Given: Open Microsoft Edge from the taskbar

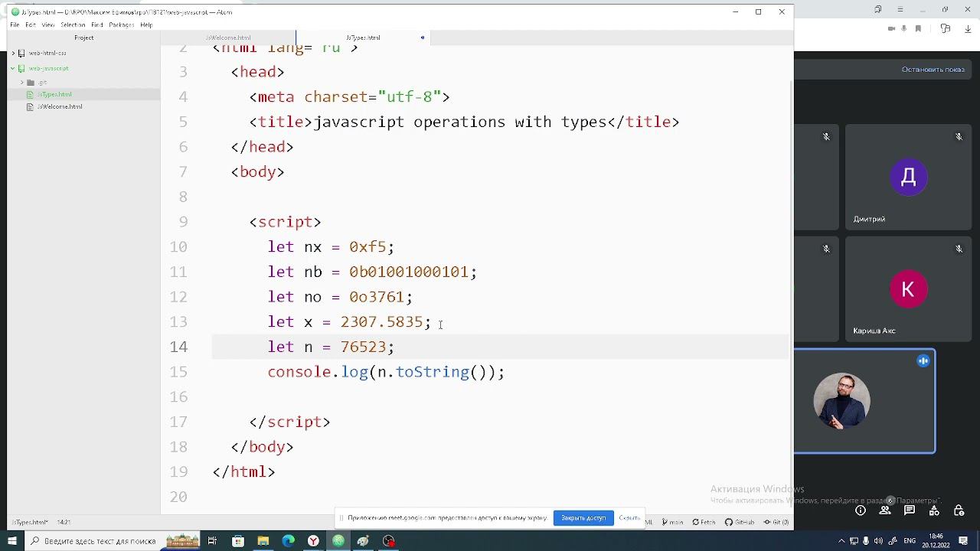Looking at the screenshot, I should (288, 541).
